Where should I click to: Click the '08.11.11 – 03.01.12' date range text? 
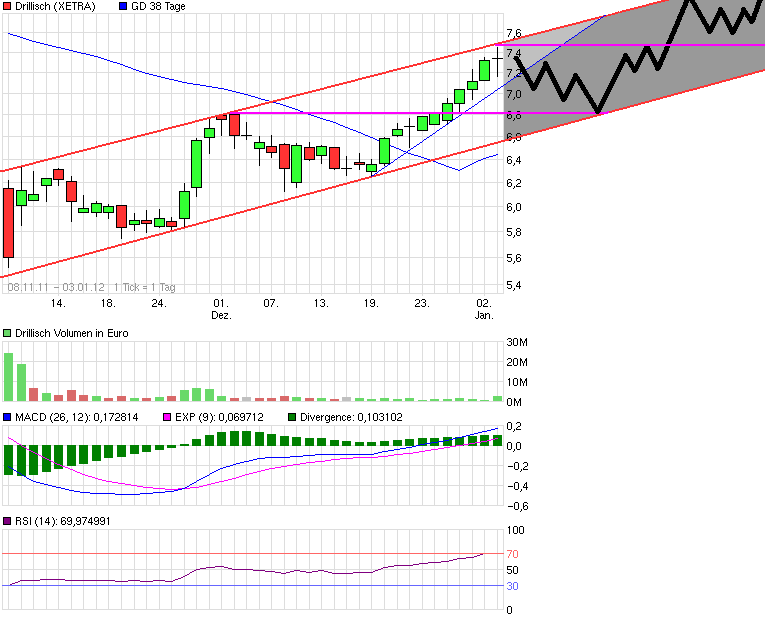[56, 287]
